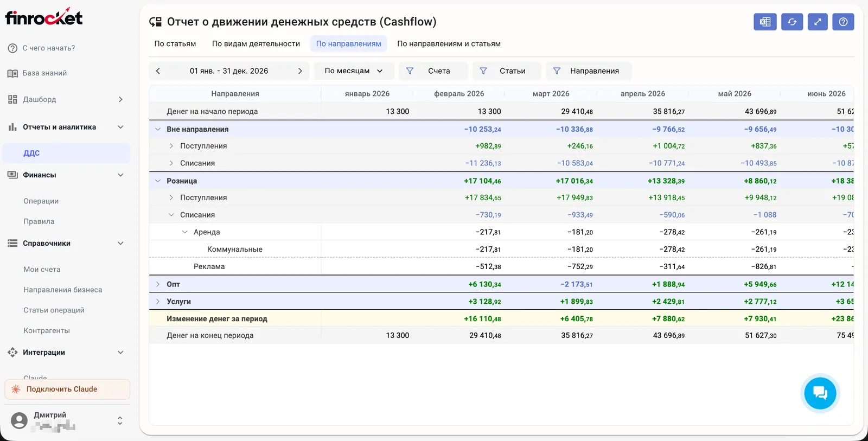Expand Поступления under Розница
Image resolution: width=868 pixels, height=441 pixels.
171,198
